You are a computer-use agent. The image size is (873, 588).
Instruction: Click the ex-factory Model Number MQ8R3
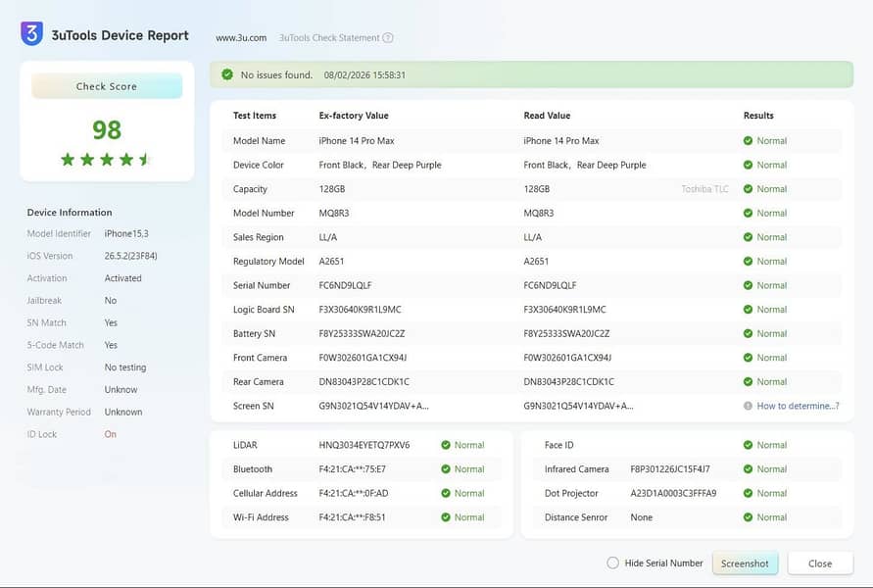(x=334, y=213)
